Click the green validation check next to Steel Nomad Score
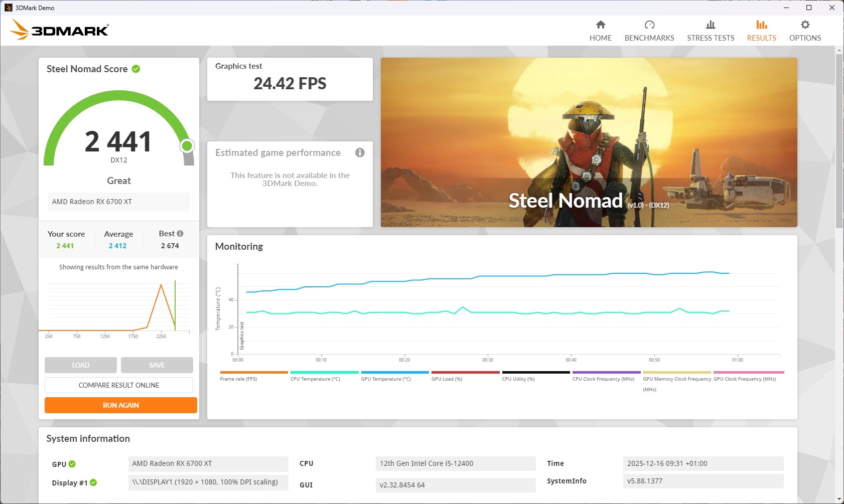The width and height of the screenshot is (844, 504). pyautogui.click(x=136, y=69)
